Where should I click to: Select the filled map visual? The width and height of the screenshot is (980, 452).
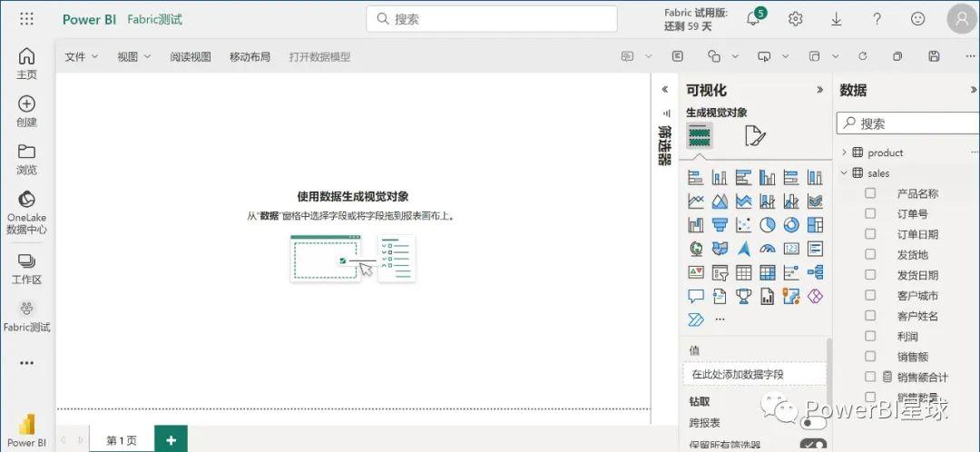[x=720, y=249]
